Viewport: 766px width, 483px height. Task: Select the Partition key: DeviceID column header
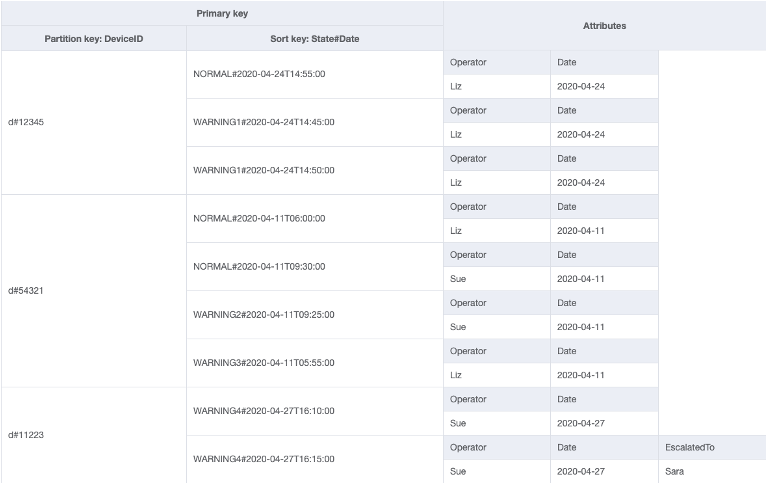pos(93,38)
